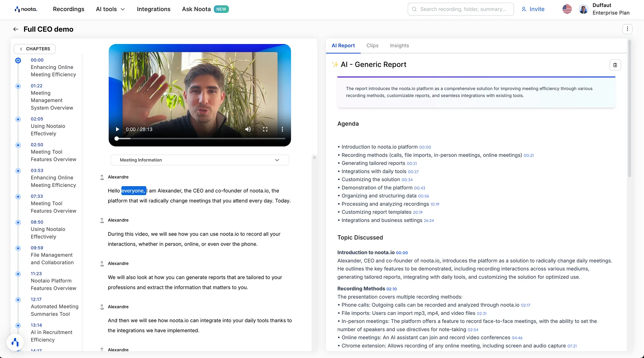The width and height of the screenshot is (644, 358).
Task: Switch to the Insights tab
Action: (x=399, y=45)
